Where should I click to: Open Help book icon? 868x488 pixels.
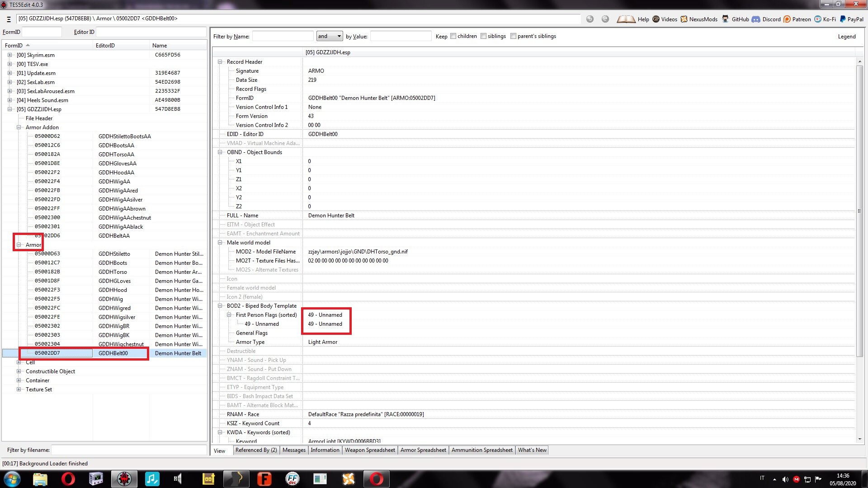[626, 19]
